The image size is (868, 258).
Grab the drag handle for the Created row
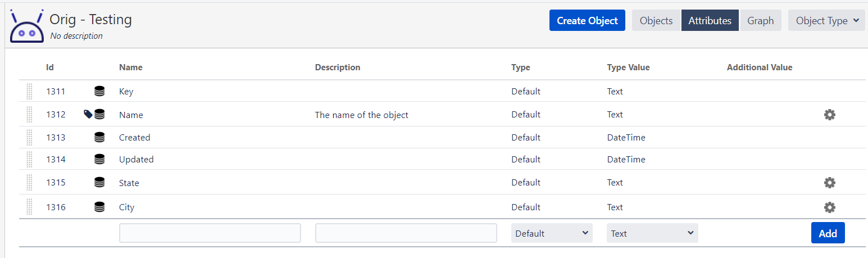[29, 137]
